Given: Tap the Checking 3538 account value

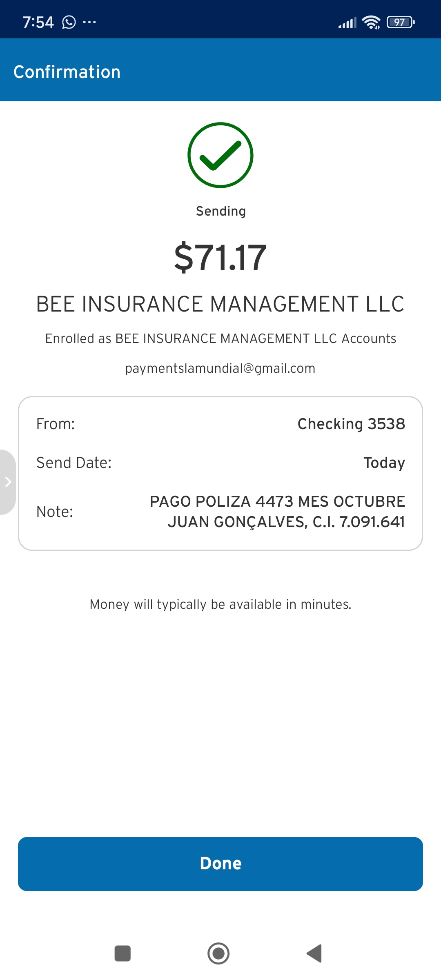Looking at the screenshot, I should (351, 424).
